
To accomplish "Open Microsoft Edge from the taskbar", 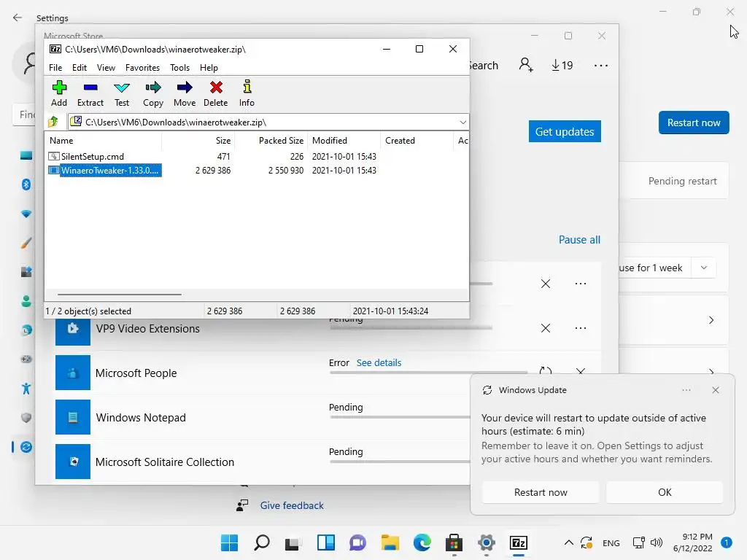I will pos(422,542).
